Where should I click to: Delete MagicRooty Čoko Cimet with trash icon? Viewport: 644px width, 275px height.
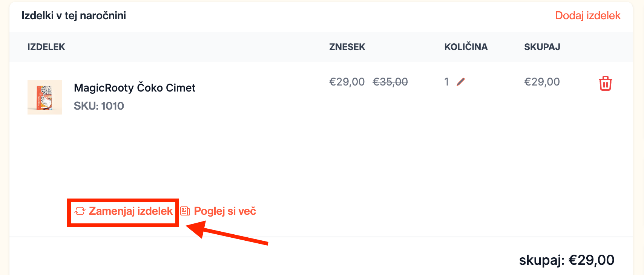(x=605, y=83)
